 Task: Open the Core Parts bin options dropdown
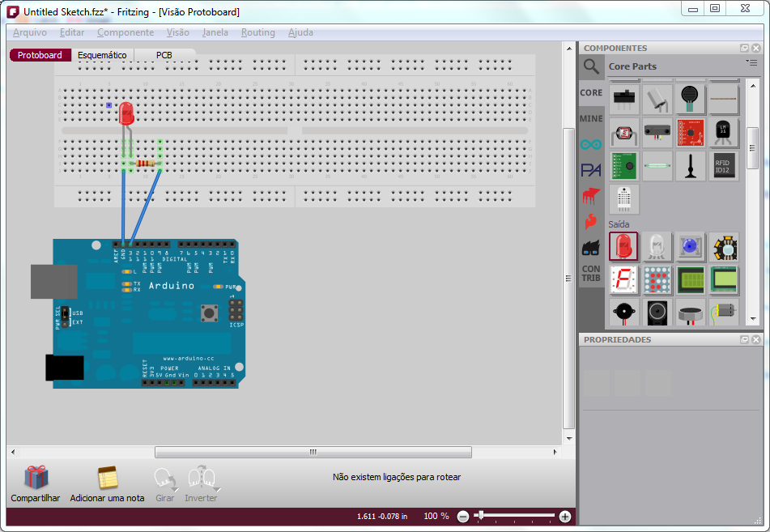[751, 62]
